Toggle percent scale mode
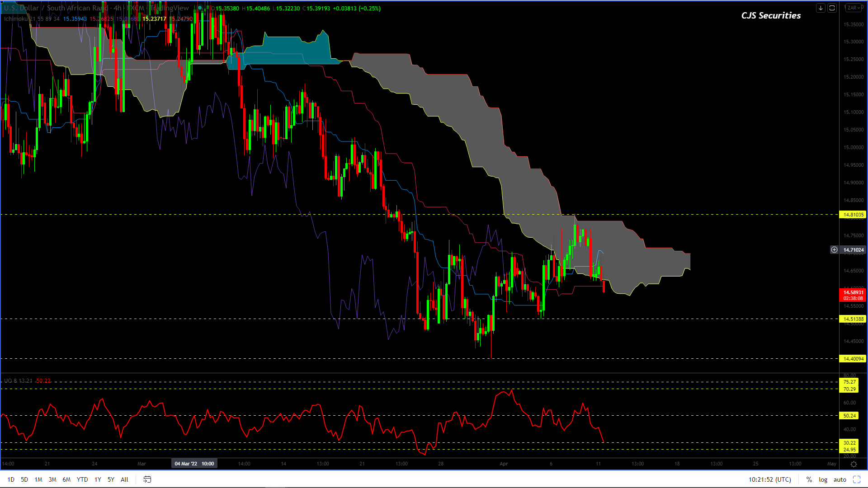The image size is (868, 488). 809,479
